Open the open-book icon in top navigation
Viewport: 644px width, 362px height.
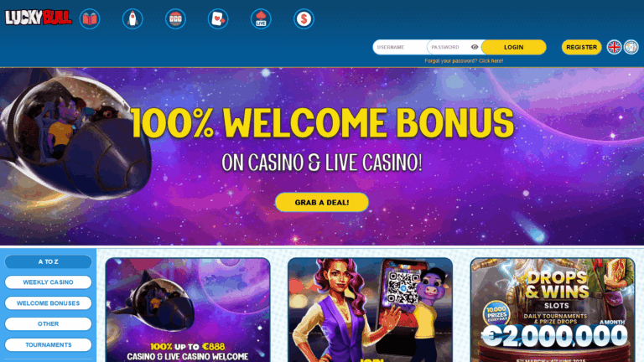tap(90, 19)
